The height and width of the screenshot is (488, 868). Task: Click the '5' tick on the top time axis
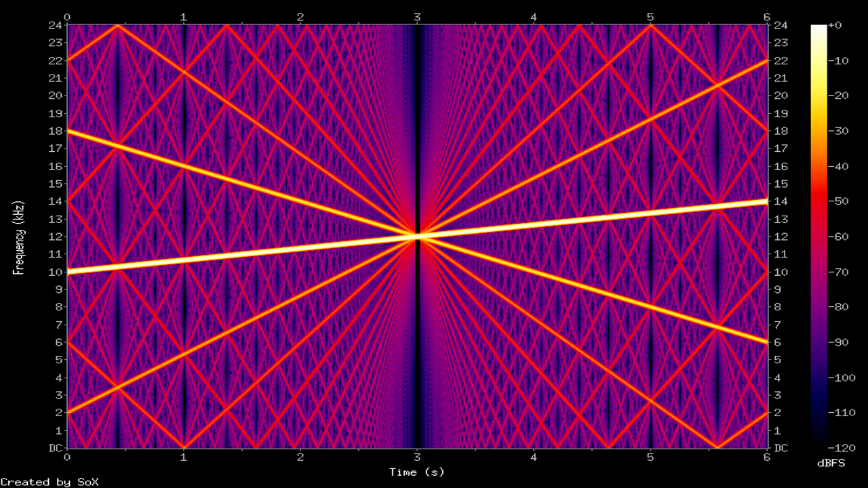[x=650, y=16]
